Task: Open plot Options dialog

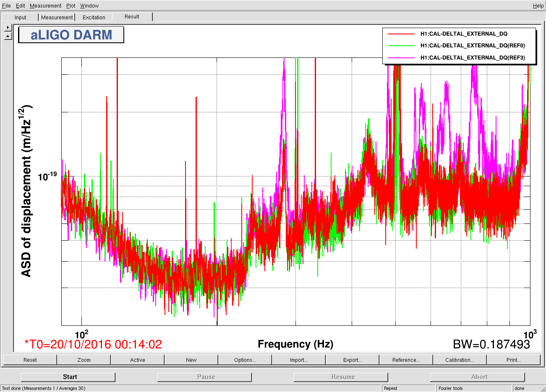Action: 245,360
